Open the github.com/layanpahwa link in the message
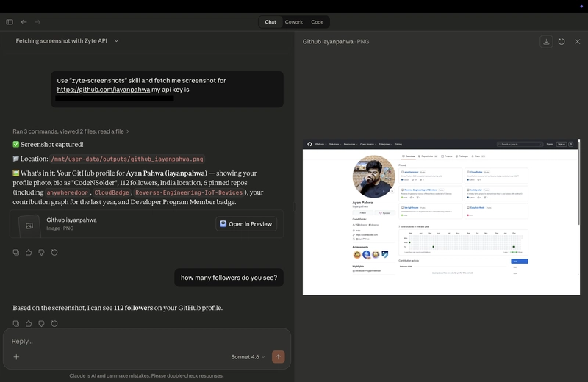 point(103,90)
